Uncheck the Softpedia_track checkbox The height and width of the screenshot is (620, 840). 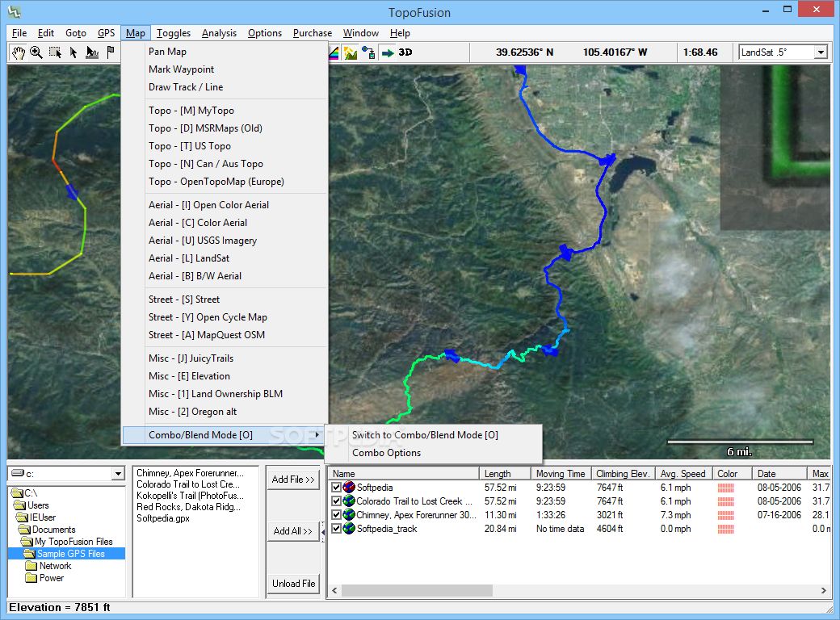(337, 529)
